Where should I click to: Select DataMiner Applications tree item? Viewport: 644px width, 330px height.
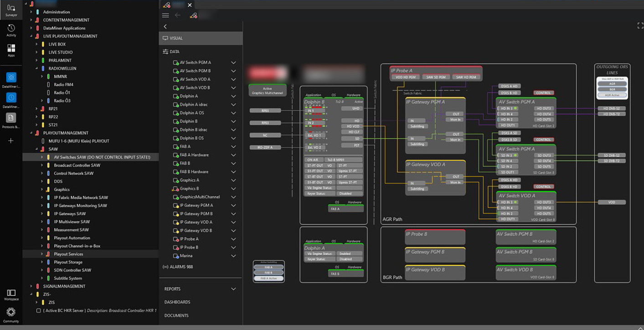click(64, 28)
